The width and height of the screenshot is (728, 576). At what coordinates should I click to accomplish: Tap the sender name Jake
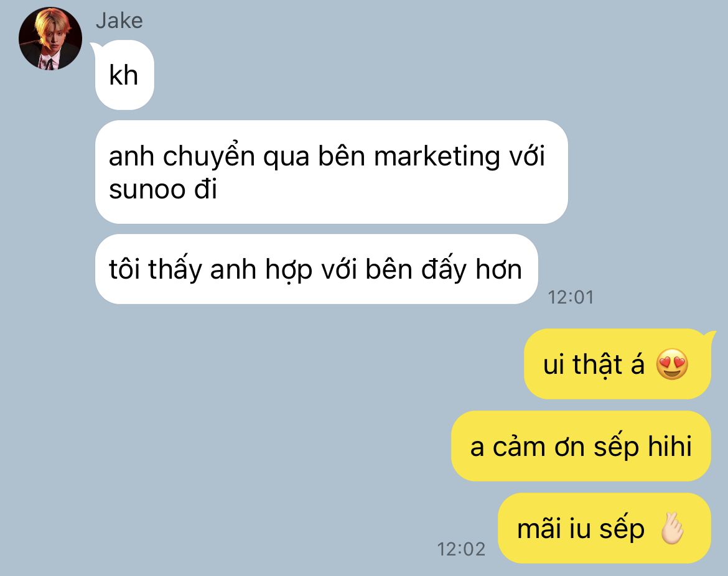pos(119,21)
